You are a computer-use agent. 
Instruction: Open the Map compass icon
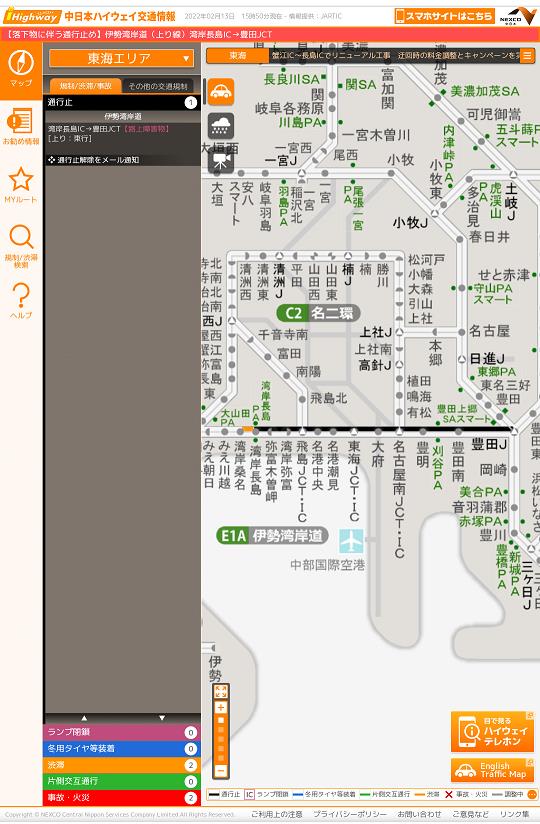[x=21, y=64]
